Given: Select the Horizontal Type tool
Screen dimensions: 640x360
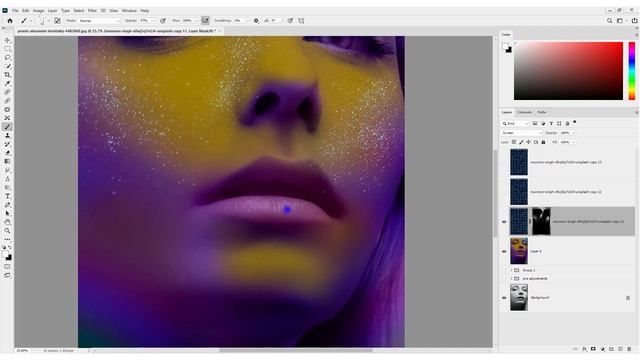Looking at the screenshot, I should [7, 196].
